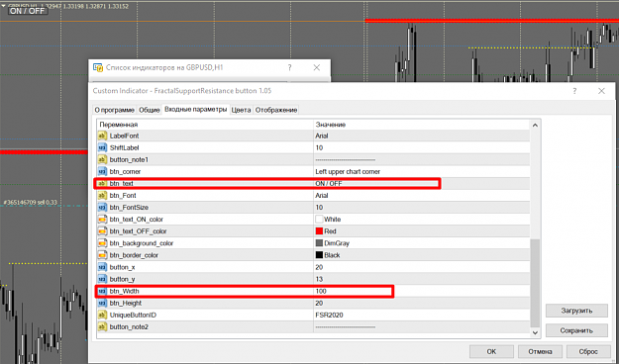Click the btn_text row icon
619x364 pixels.
coord(102,183)
